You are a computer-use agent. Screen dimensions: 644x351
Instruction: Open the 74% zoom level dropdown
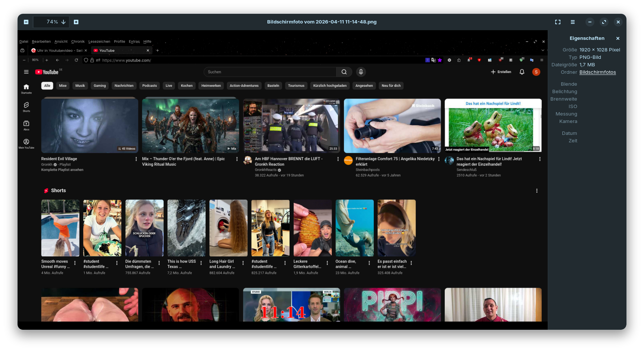(52, 22)
